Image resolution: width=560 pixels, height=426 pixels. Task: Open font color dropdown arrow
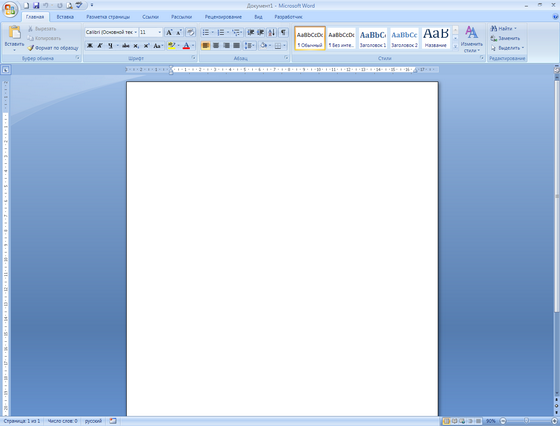click(193, 46)
